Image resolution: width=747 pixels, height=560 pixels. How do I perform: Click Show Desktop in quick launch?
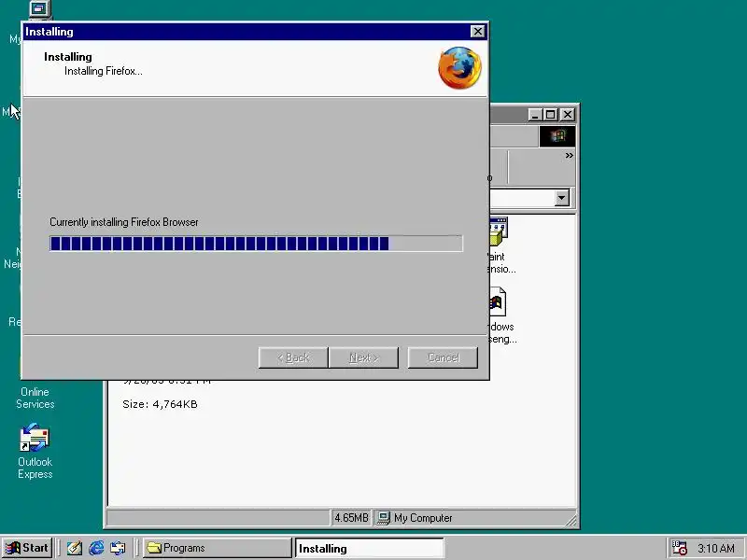tap(74, 548)
